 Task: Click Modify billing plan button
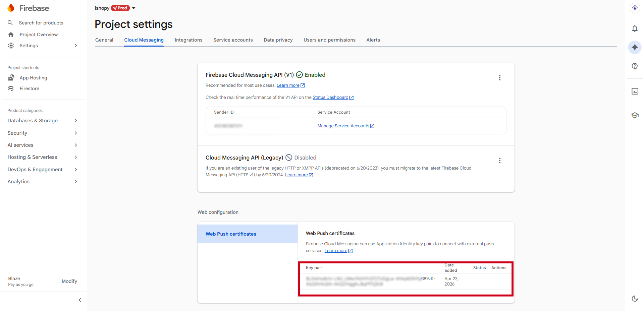69,281
